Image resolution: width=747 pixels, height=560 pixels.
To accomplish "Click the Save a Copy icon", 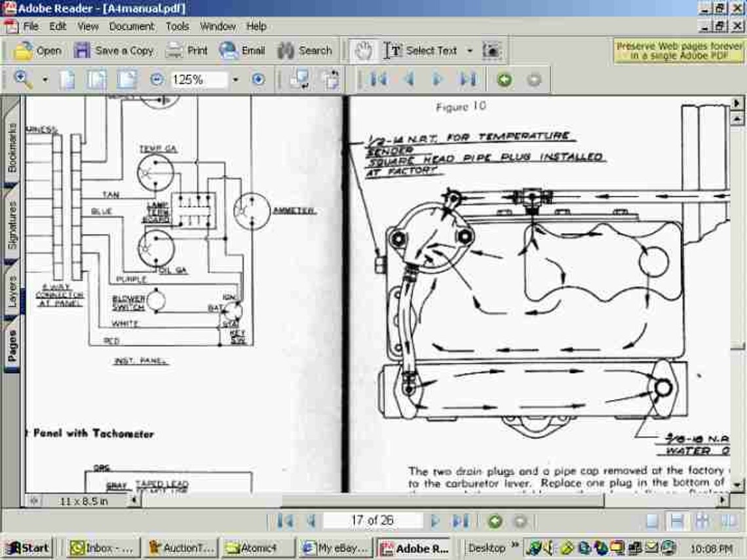I will pyautogui.click(x=115, y=50).
